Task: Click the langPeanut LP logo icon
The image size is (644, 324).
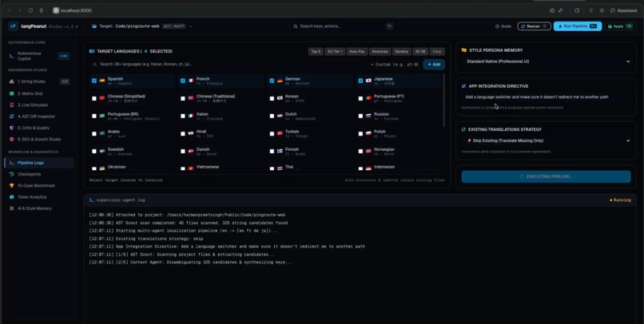Action: coord(13,26)
